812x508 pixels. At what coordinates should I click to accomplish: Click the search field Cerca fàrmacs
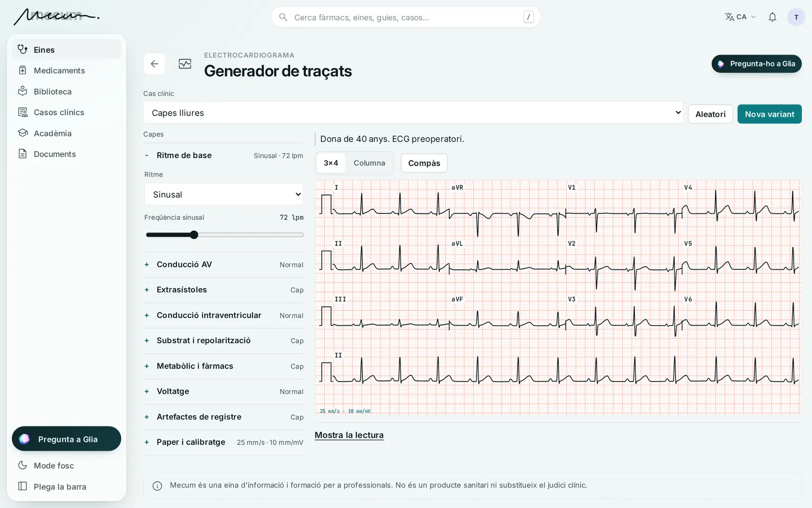pos(406,17)
